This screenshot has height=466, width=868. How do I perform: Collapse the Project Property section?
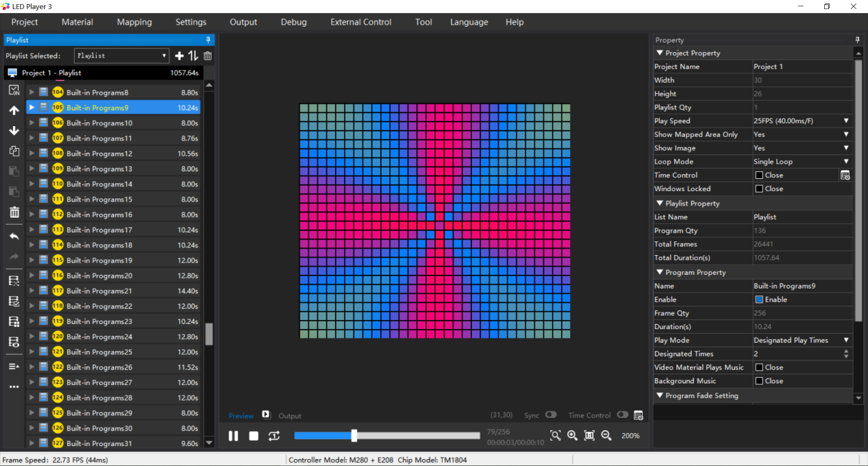(x=660, y=53)
